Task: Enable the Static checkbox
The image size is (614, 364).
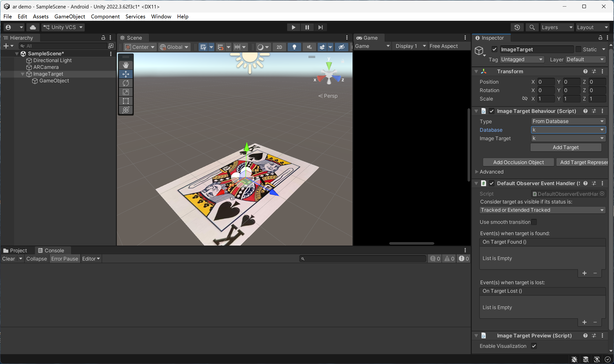Action: [578, 49]
